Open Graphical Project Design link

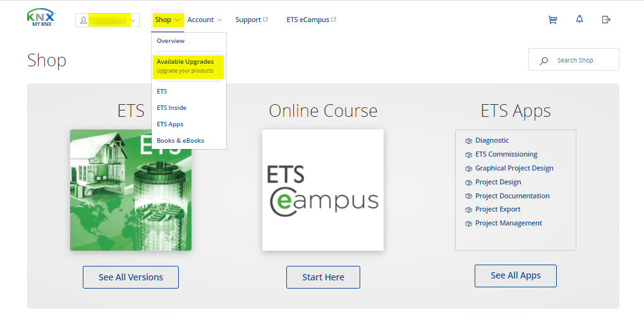coord(514,168)
